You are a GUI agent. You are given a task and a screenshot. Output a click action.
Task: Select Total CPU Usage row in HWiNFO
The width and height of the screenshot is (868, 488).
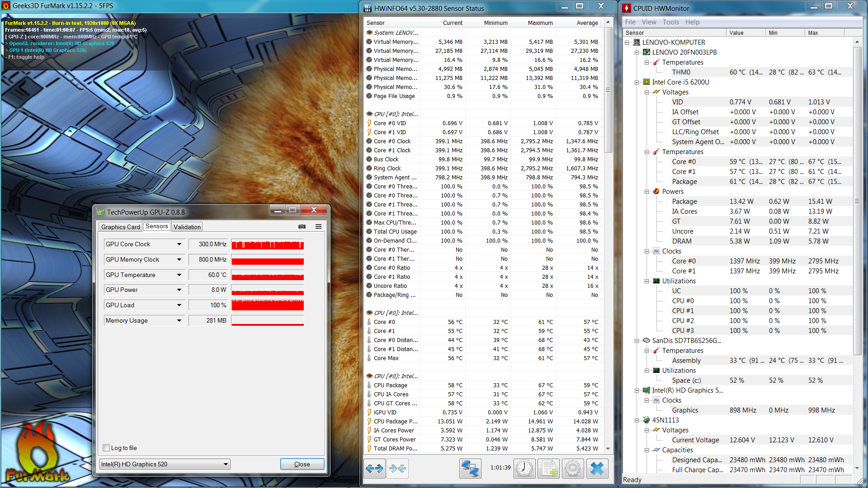coord(482,231)
